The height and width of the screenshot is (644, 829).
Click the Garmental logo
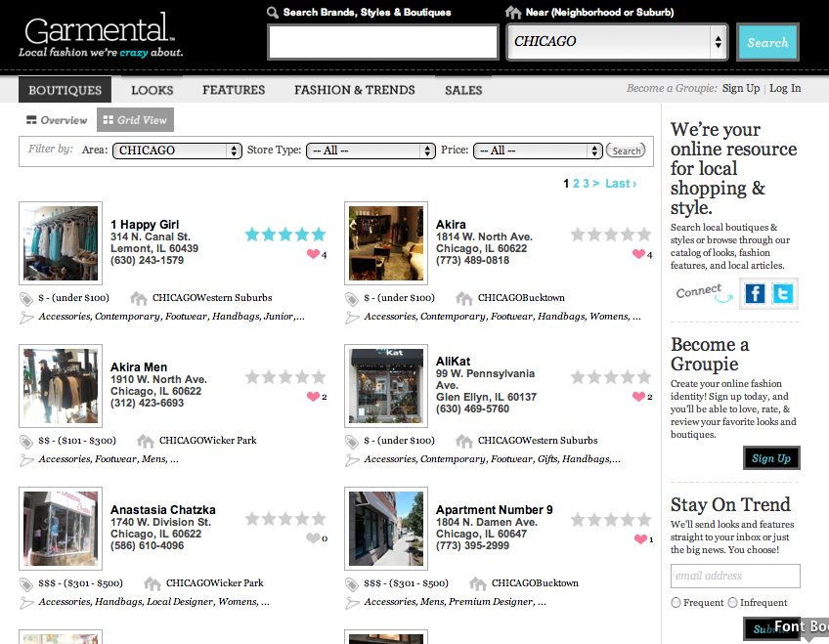click(101, 35)
